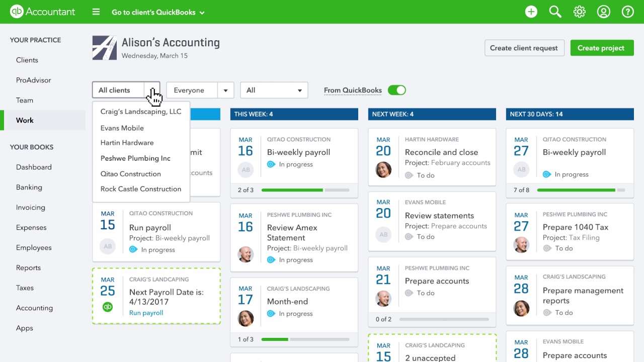This screenshot has height=362, width=644.
Task: Click To do status icon on Prepare 1040 Tax
Action: [x=547, y=248]
